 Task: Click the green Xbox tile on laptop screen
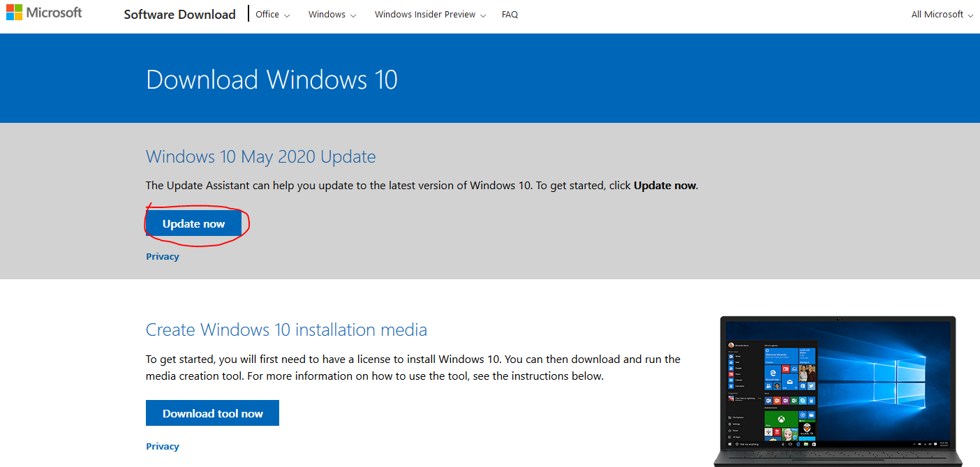click(781, 419)
